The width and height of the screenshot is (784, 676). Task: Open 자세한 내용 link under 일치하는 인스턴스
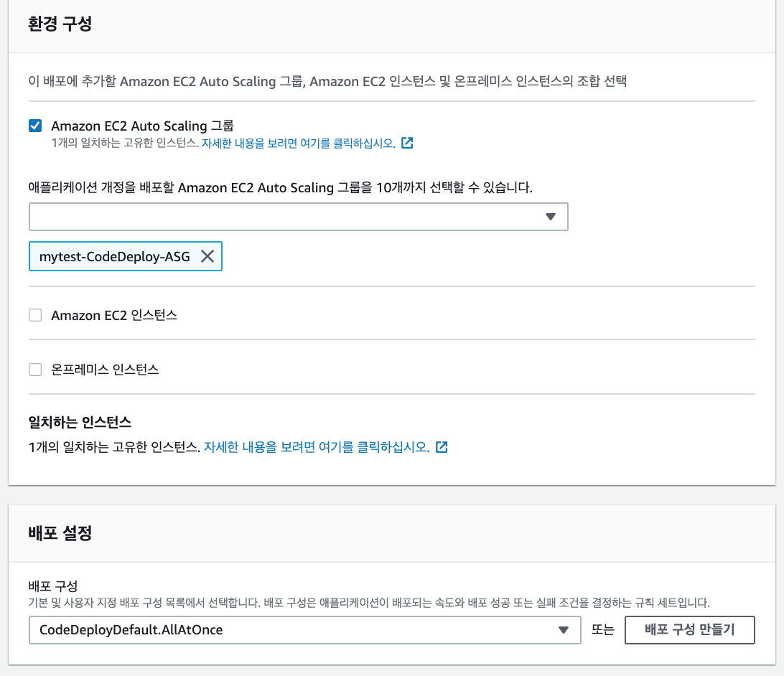coord(317,446)
